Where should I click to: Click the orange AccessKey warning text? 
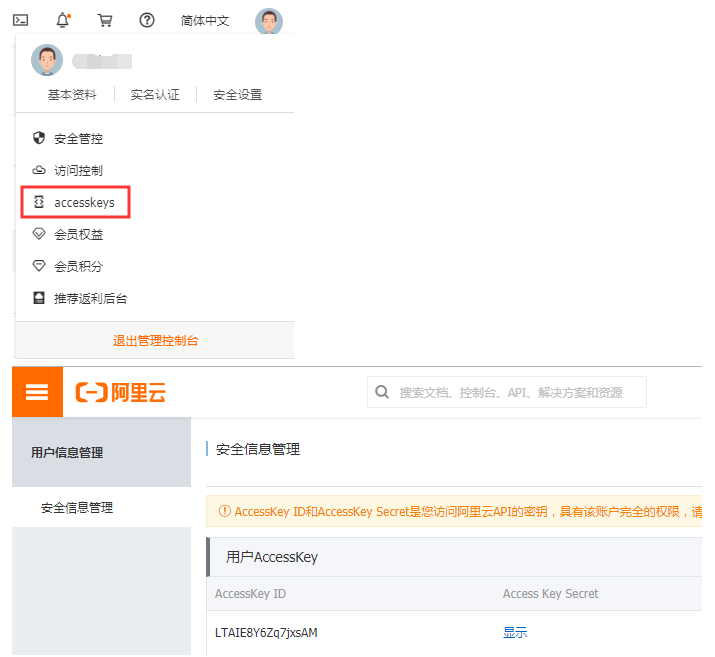(468, 512)
